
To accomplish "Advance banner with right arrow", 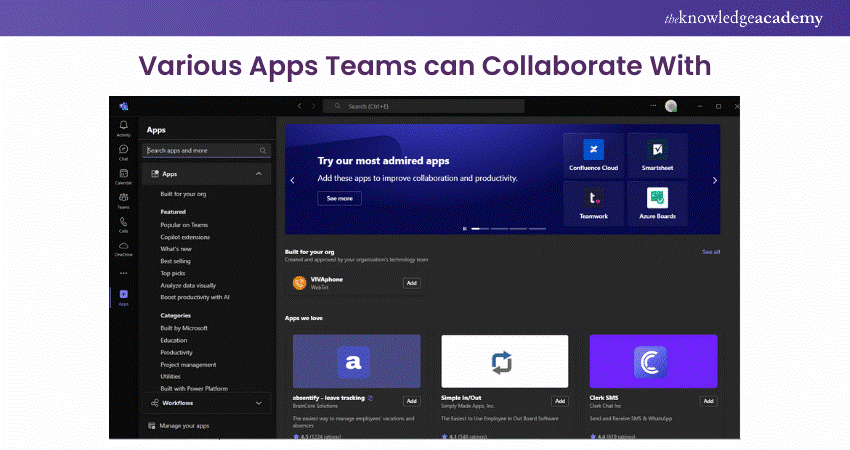I will click(x=715, y=180).
